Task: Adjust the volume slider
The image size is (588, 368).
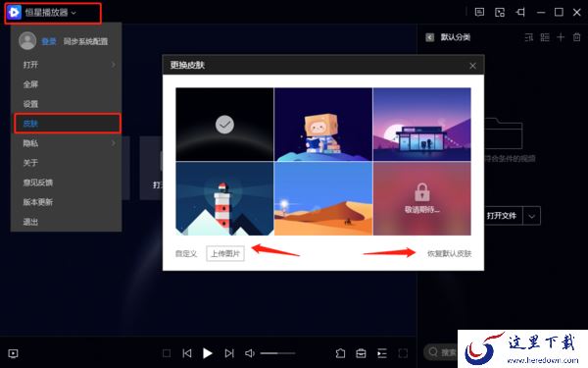Action: [x=278, y=353]
